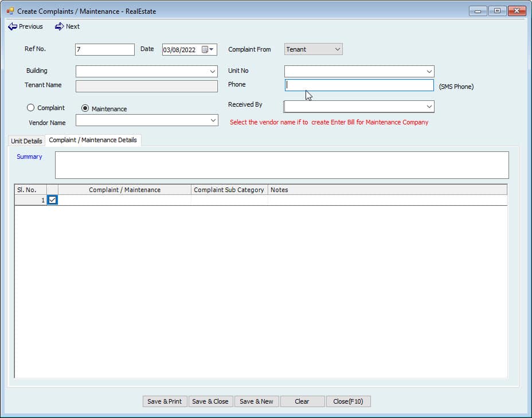Viewport: 532px width, 418px height.
Task: Click the Previous label text
Action: point(31,26)
